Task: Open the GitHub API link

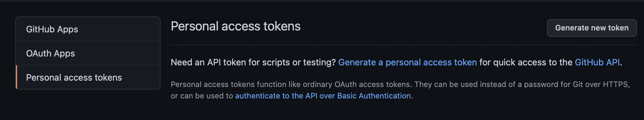Action: [x=597, y=62]
